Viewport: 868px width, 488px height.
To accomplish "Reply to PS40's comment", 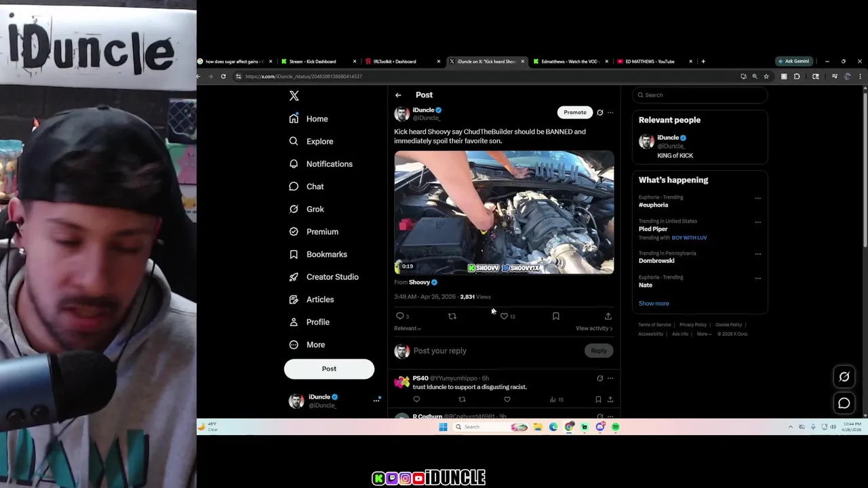I will point(416,400).
